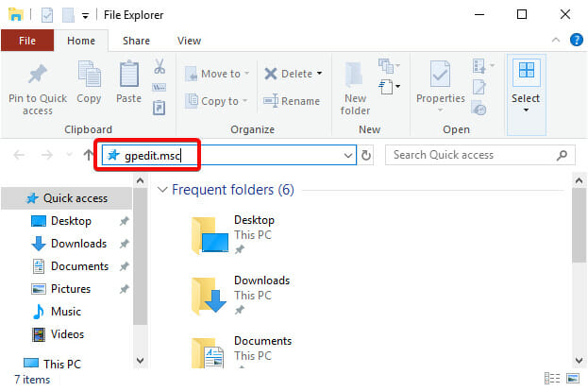This screenshot has width=588, height=391.
Task: Click the Refresh button
Action: 366,155
